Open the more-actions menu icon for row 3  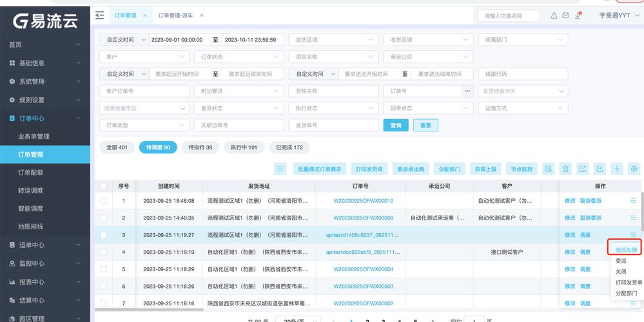[633, 234]
